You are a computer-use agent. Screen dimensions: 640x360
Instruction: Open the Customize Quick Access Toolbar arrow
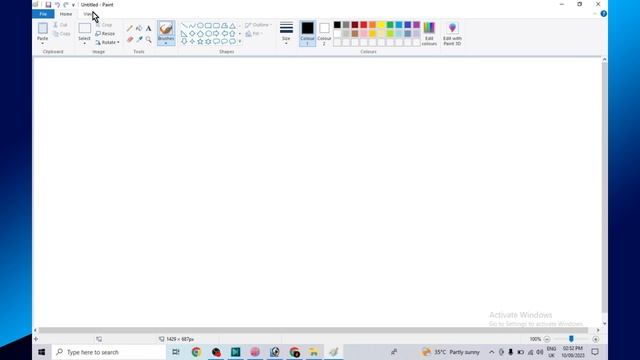73,5
